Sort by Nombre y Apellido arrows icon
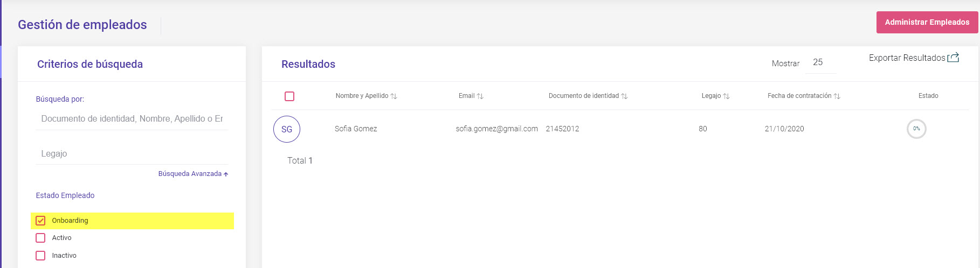The image size is (980, 268). (394, 96)
